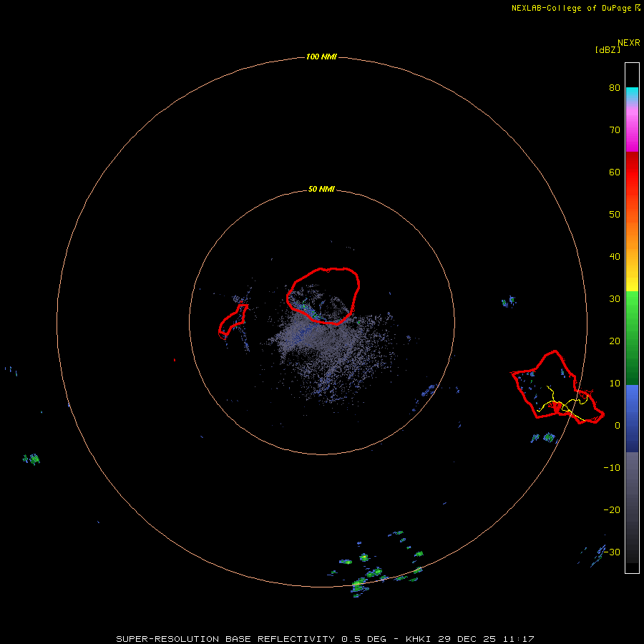Image resolution: width=644 pixels, height=644 pixels.
Task: Click the large red-outlined island near radar center
Action: tap(323, 296)
